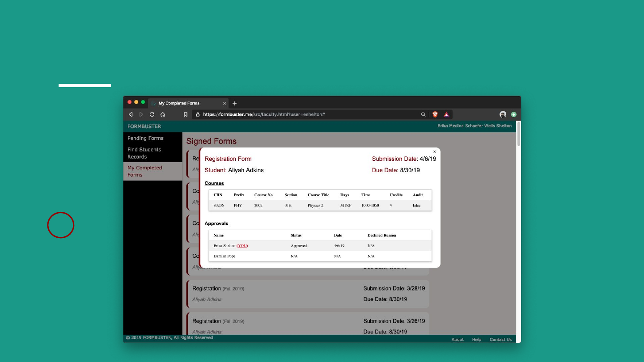
Task: Click the Damian Pope approver name
Action: point(225,256)
